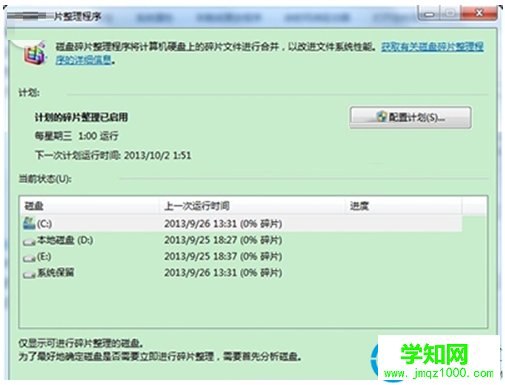Close the defragmenter window
The image size is (505, 385).
tap(479, 13)
